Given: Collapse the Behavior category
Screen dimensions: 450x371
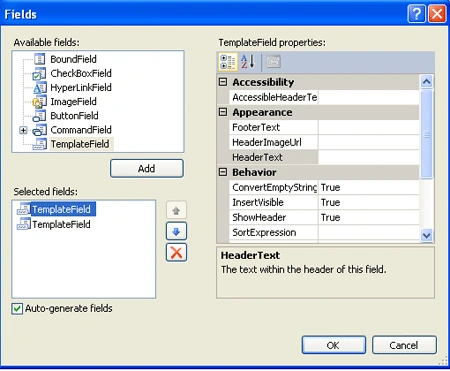Looking at the screenshot, I should [x=223, y=172].
